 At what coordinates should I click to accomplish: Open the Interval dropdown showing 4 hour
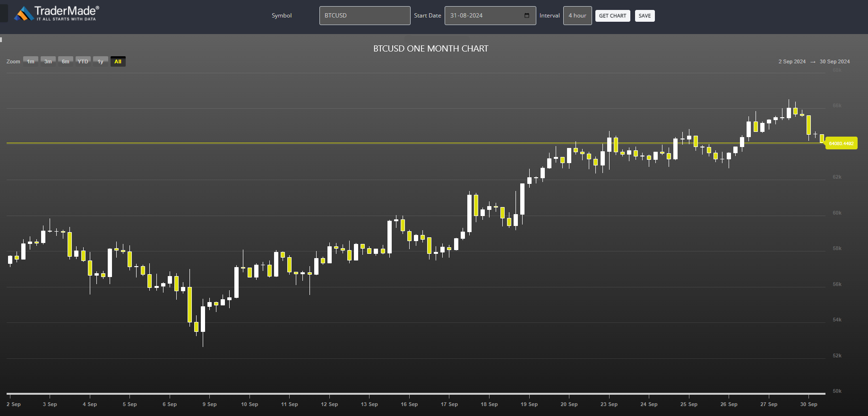pyautogui.click(x=577, y=16)
